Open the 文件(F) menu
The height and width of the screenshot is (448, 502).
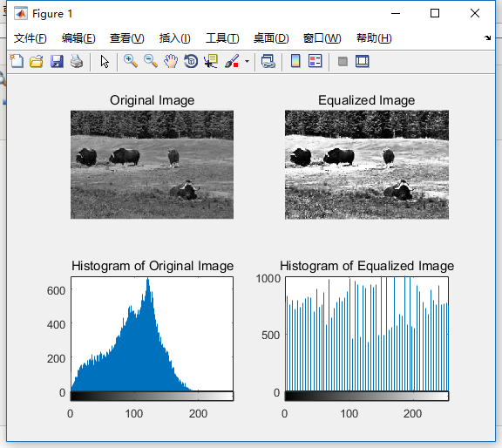click(31, 38)
